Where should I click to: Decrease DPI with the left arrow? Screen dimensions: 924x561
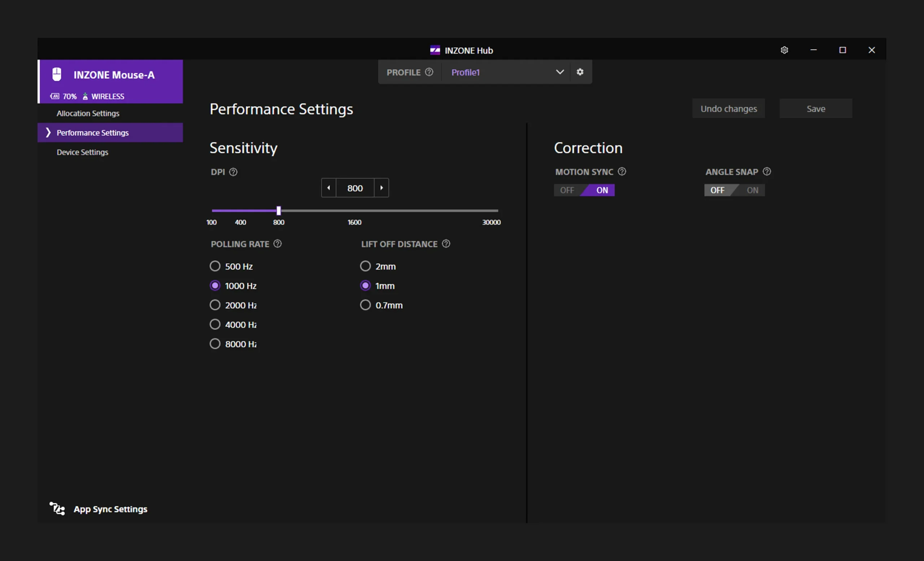pyautogui.click(x=328, y=188)
